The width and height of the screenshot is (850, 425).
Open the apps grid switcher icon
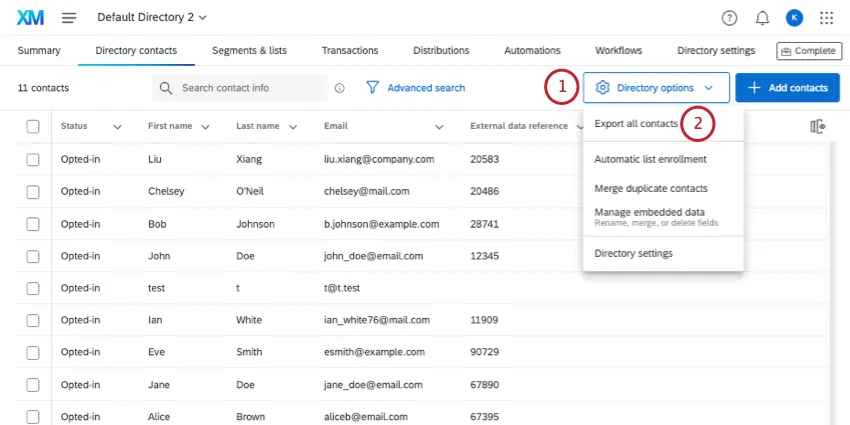(826, 18)
